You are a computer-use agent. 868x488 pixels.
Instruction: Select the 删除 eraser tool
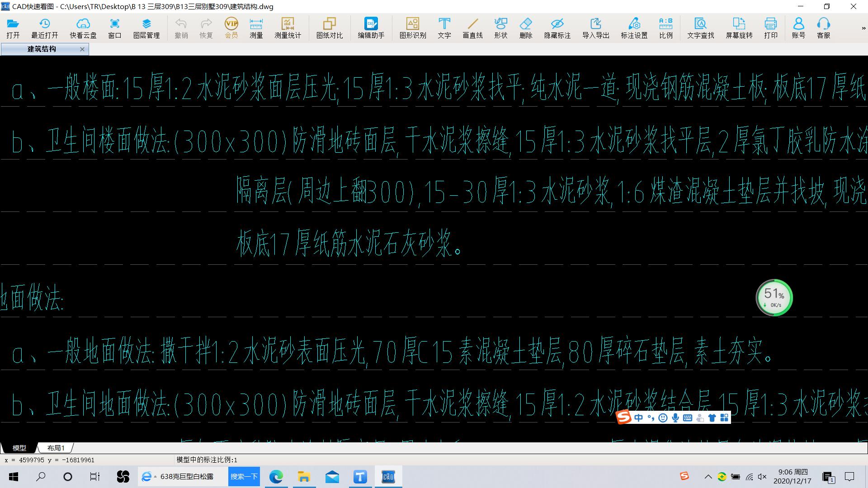coord(526,28)
